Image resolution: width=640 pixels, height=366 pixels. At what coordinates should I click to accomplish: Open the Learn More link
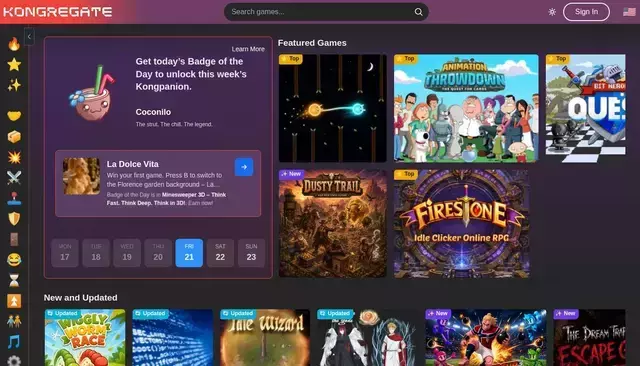click(248, 49)
